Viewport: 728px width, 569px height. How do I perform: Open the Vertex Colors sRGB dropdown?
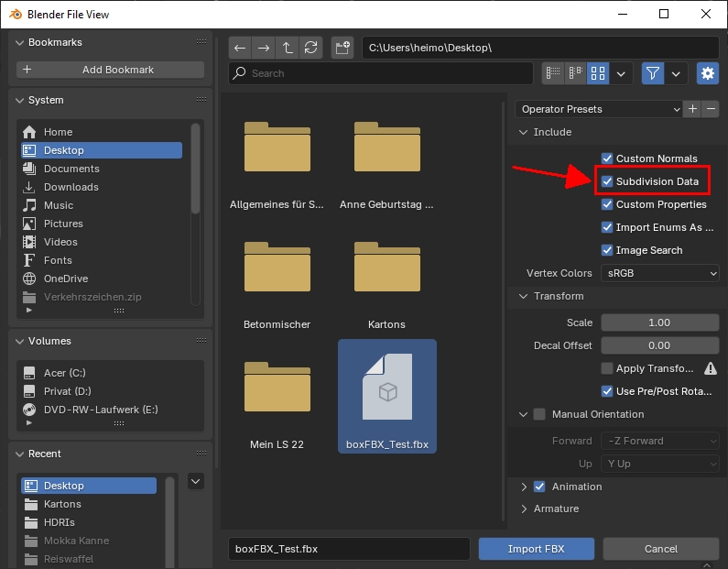point(659,273)
